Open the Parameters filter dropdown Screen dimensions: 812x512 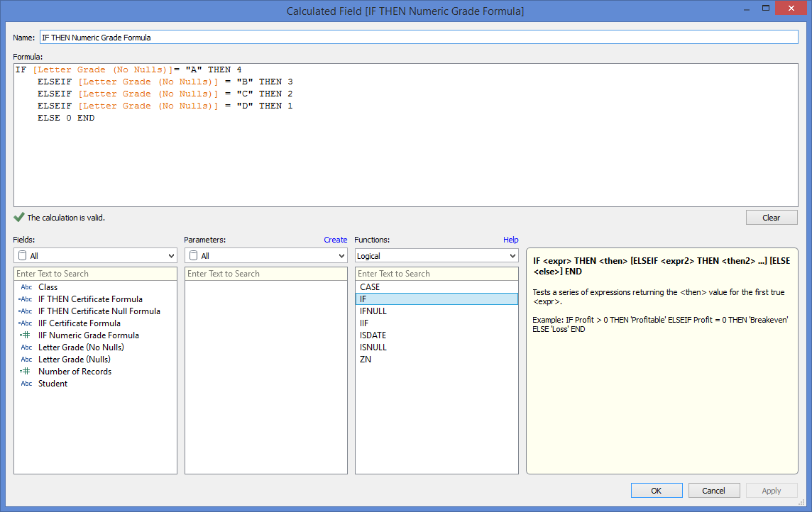(x=265, y=255)
